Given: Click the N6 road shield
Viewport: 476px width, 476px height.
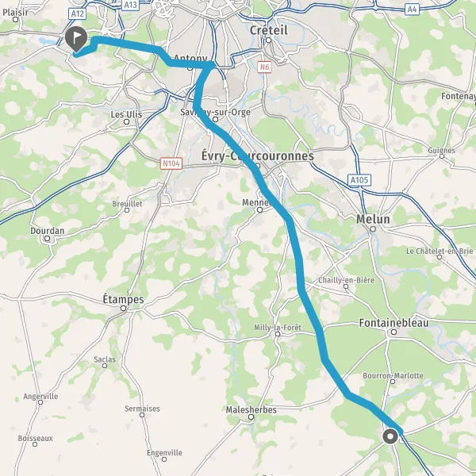Looking at the screenshot, I should pos(264,67).
